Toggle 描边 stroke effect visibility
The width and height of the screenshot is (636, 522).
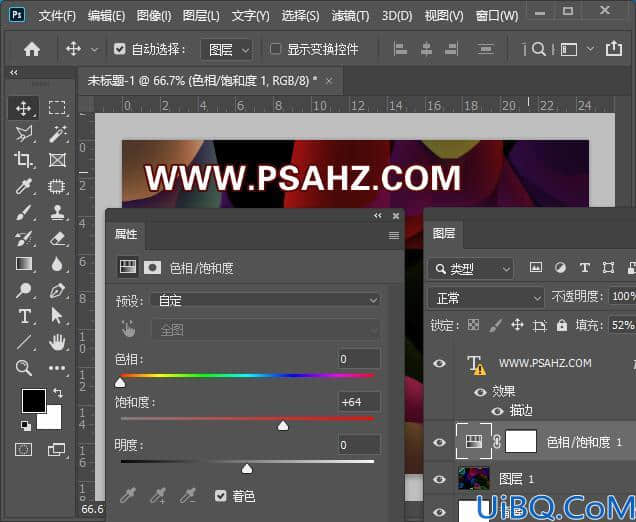[497, 411]
